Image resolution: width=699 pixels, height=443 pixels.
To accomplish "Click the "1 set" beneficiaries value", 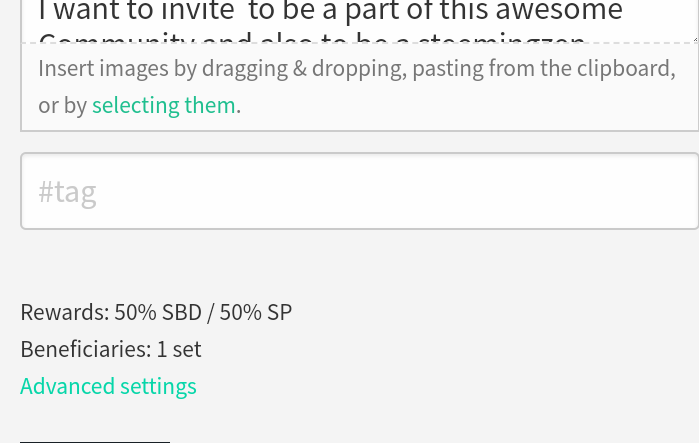I will (x=179, y=349).
